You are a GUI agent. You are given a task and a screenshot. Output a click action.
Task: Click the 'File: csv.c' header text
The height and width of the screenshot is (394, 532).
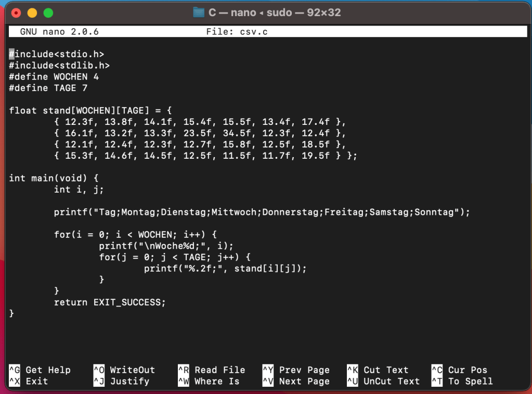pos(237,32)
